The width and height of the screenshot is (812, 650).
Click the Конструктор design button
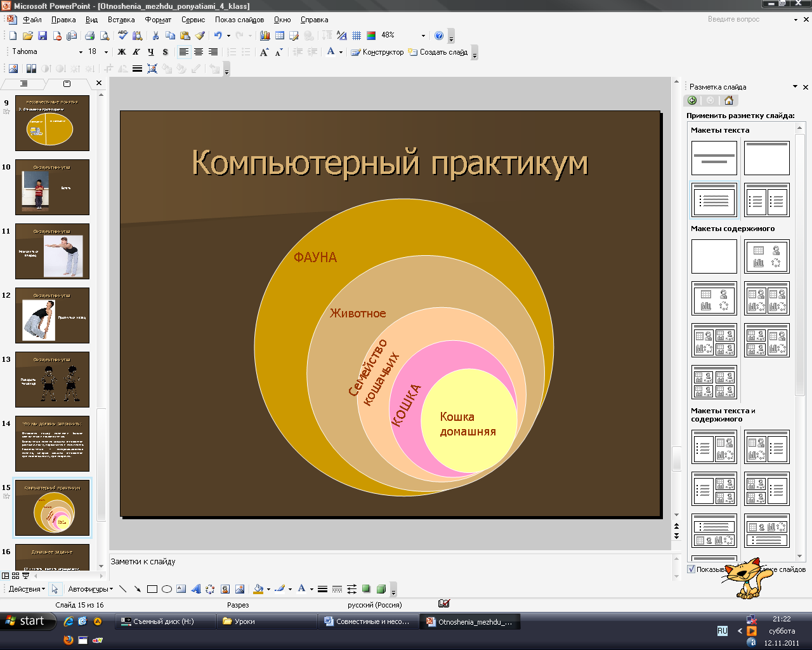click(377, 52)
